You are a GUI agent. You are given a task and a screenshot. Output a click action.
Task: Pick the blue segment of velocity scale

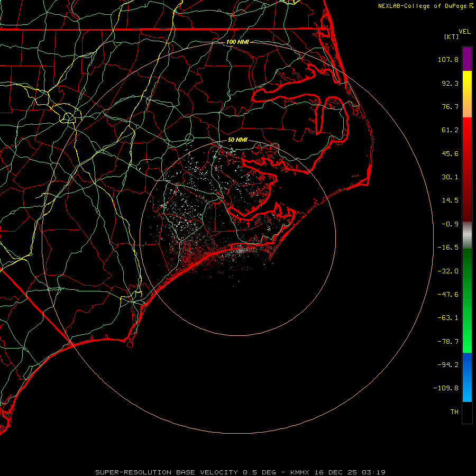pyautogui.click(x=467, y=377)
